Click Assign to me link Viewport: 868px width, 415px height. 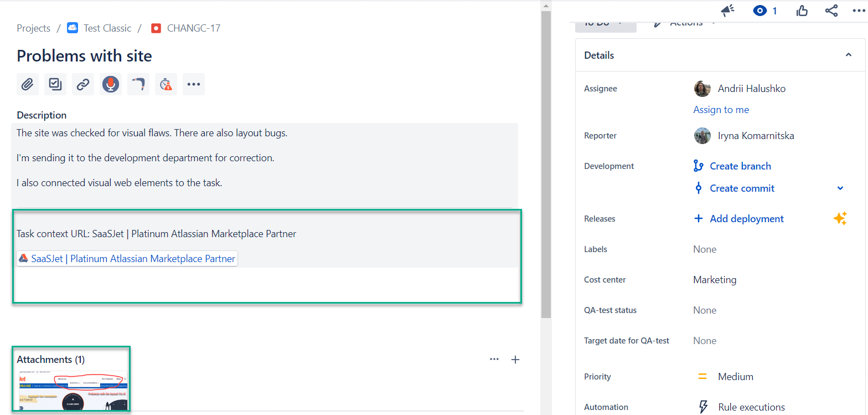tap(721, 110)
